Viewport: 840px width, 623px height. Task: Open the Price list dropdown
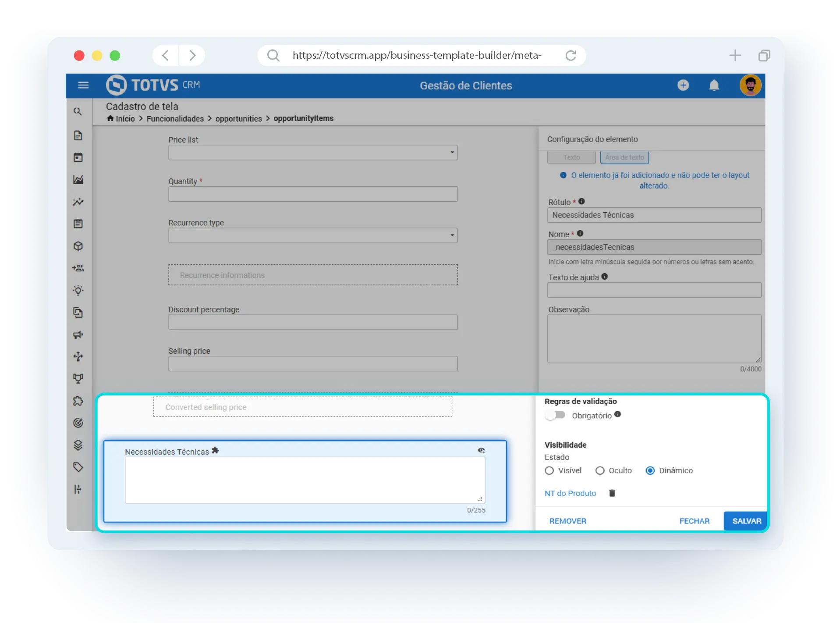(313, 153)
